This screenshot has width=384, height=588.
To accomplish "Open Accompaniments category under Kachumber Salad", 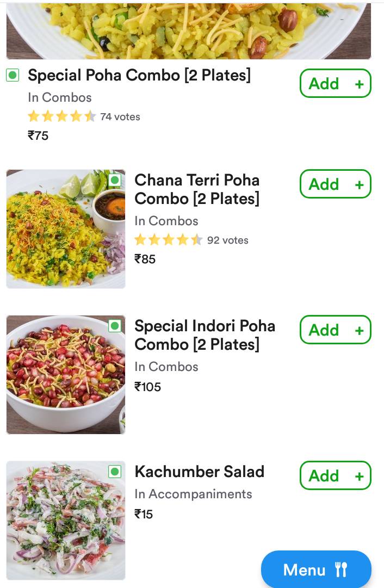I will pos(193,494).
